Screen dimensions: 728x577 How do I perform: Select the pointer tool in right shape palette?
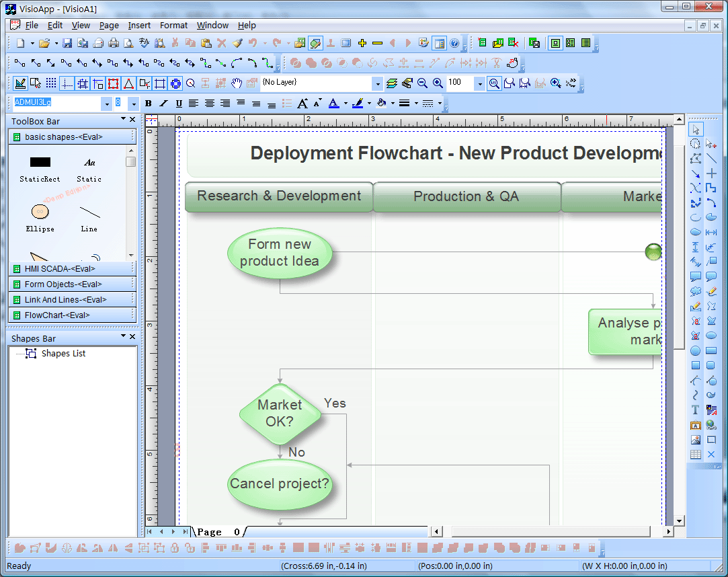[696, 128]
